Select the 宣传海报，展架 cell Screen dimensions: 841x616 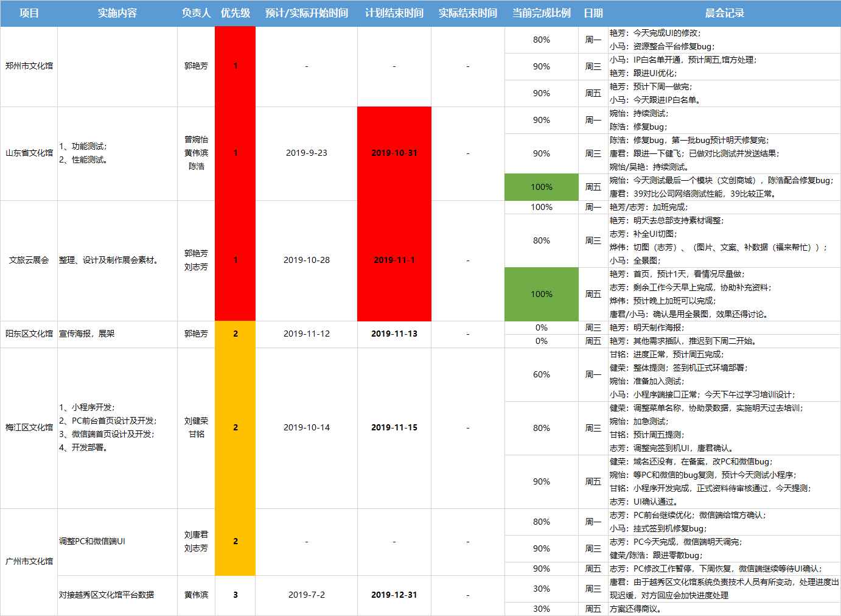coord(117,334)
